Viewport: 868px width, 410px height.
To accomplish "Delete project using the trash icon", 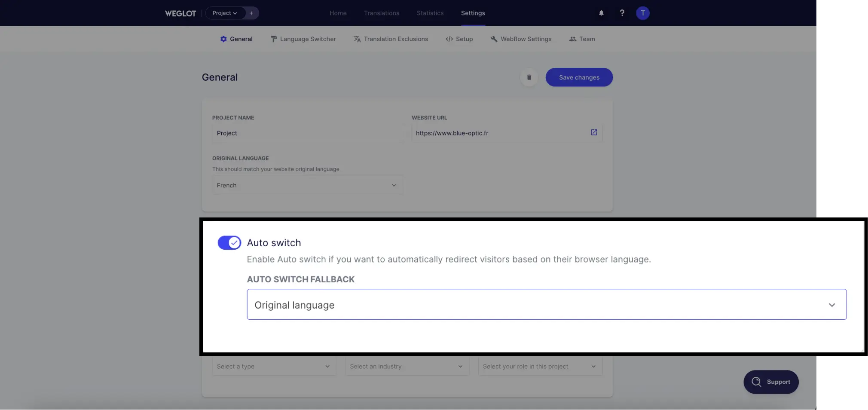I will point(529,77).
